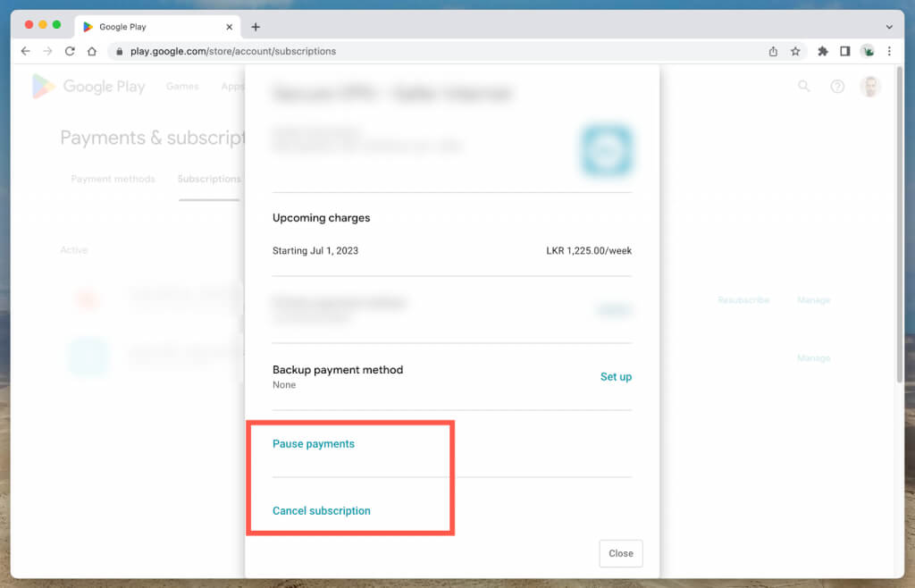
Task: Click the Google Play logo
Action: pos(88,87)
